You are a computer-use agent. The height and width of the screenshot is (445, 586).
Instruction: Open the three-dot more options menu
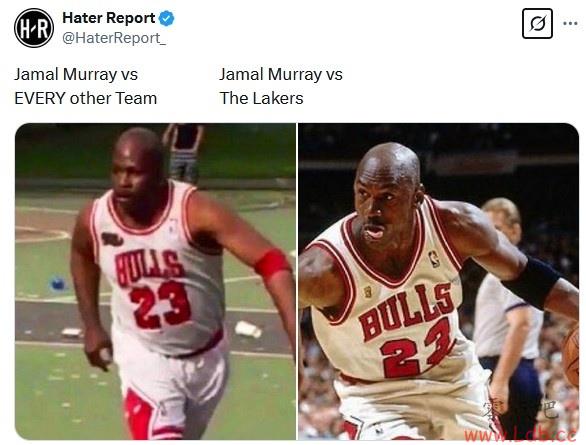click(x=570, y=24)
